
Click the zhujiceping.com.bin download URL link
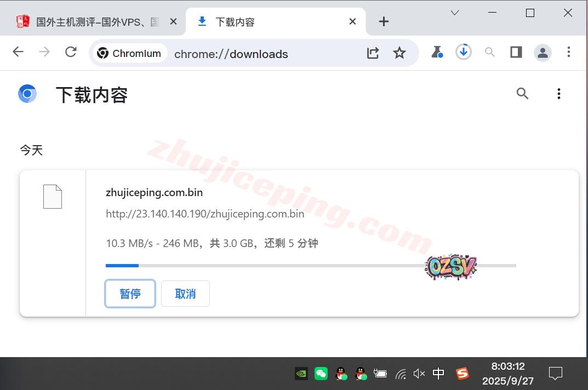[205, 214]
